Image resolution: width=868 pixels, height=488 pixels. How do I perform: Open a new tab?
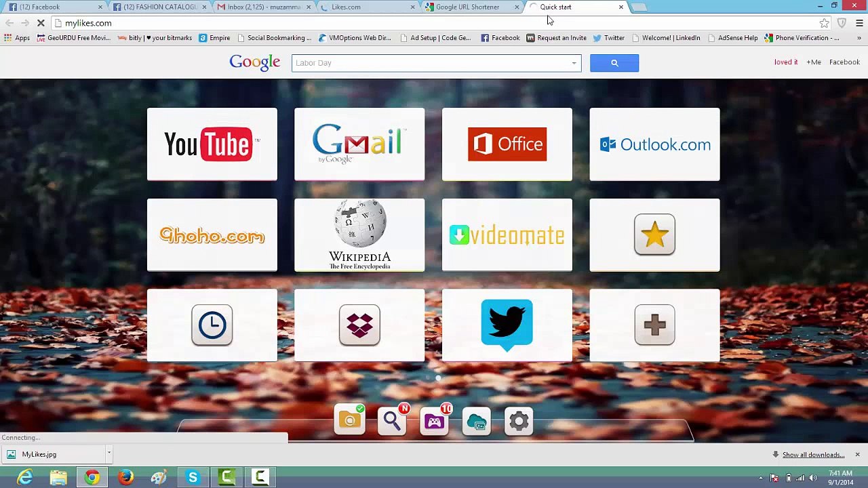tap(640, 7)
